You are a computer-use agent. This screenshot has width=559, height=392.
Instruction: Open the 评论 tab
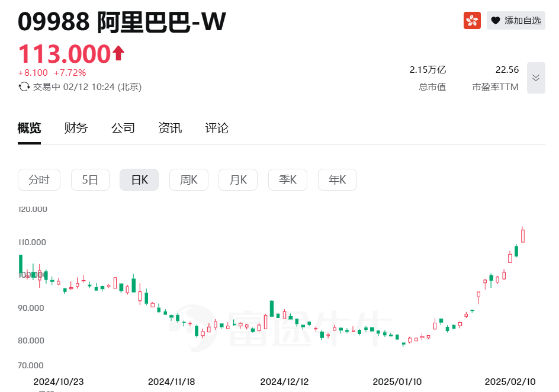pos(217,128)
